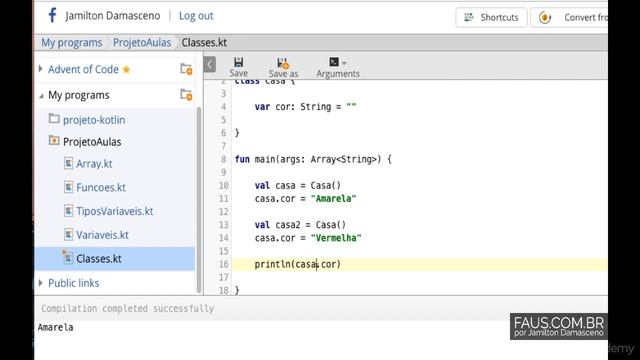Open the Arguments dropdown
640x360 pixels.
pos(338,67)
